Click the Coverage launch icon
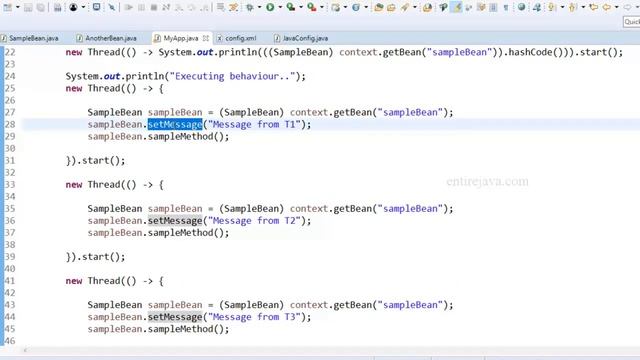 coord(291,7)
